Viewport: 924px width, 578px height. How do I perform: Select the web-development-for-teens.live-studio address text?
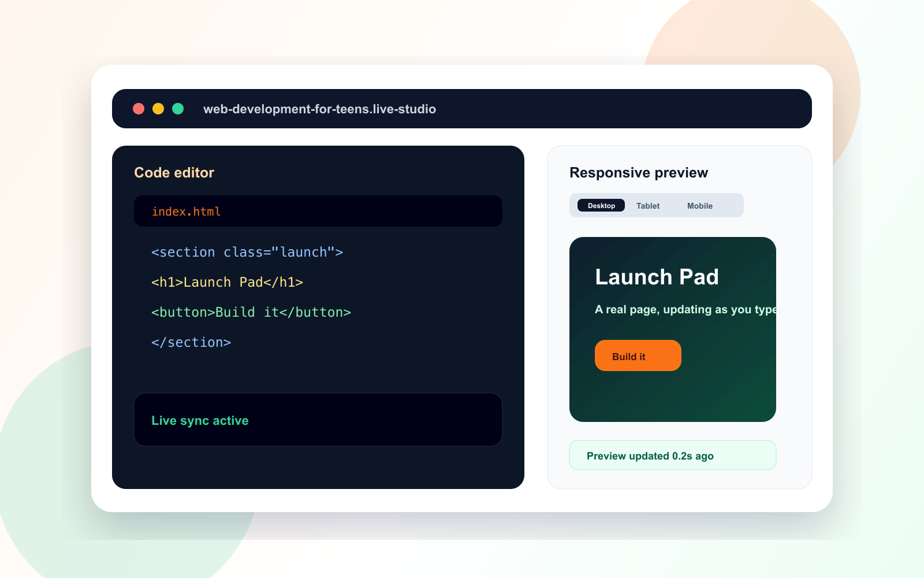click(x=319, y=109)
